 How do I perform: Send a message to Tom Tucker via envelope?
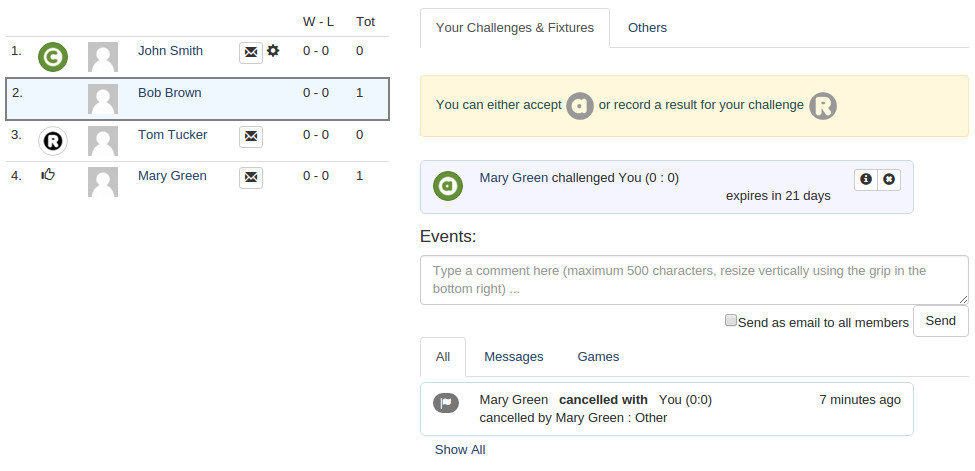pos(251,136)
